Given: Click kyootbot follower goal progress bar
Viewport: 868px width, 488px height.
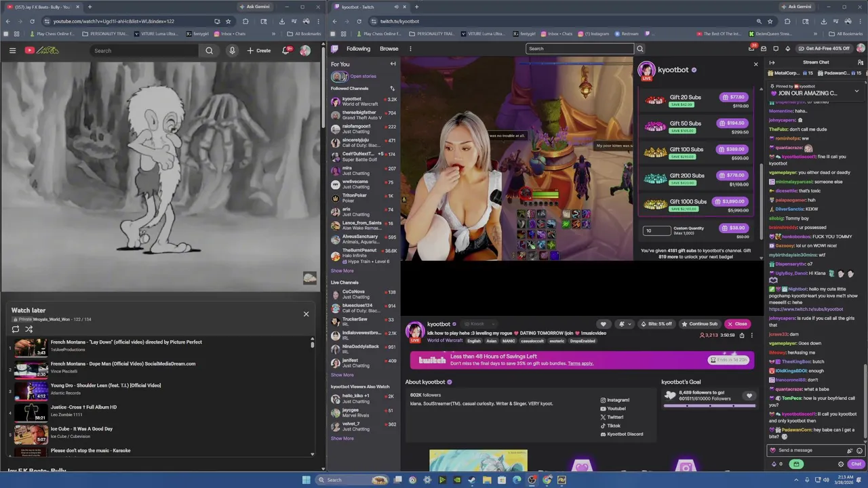Looking at the screenshot, I should coord(709,405).
